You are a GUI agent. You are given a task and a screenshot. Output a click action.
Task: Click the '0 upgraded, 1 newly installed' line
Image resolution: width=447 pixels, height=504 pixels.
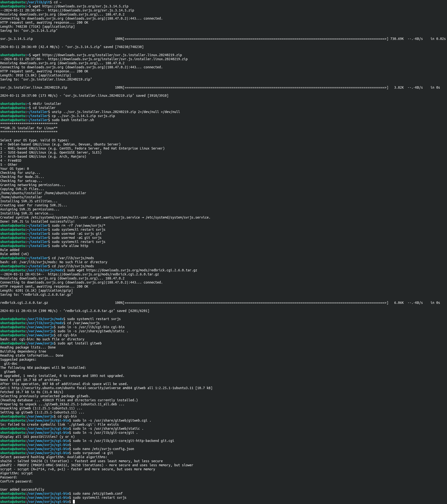click(x=62, y=376)
